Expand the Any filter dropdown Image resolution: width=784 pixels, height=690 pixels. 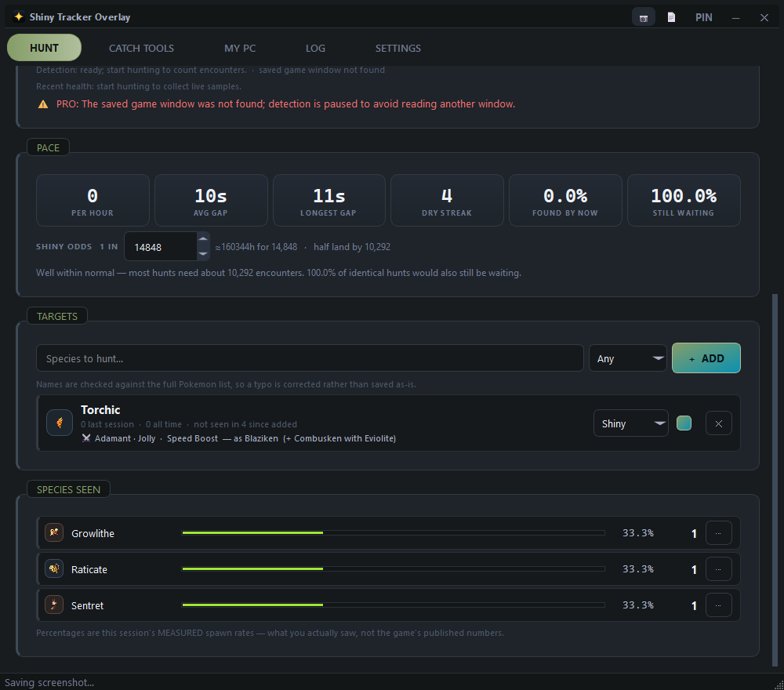627,358
